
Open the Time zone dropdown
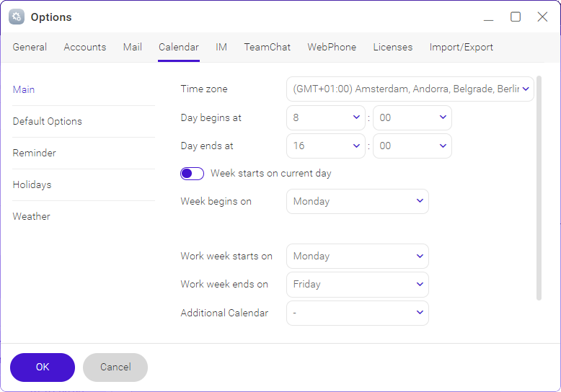[x=410, y=89]
